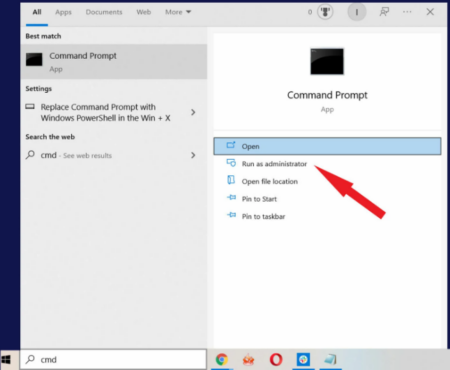The height and width of the screenshot is (370, 450).
Task: Switch to the All tab
Action: [37, 12]
